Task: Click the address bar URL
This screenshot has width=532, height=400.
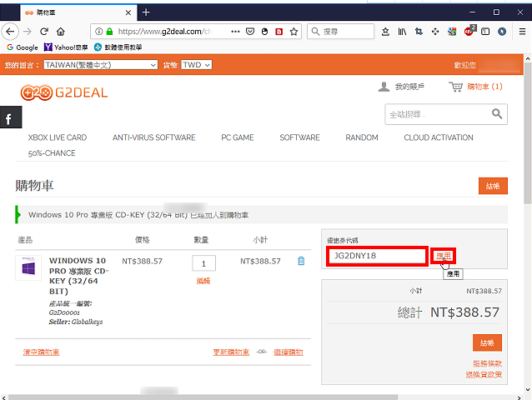Action: 165,32
